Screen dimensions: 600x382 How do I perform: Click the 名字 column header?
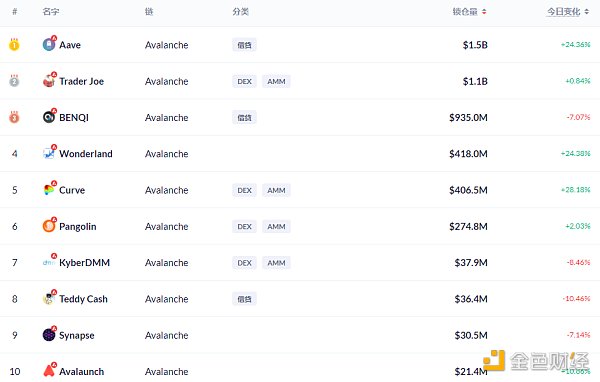coord(51,12)
